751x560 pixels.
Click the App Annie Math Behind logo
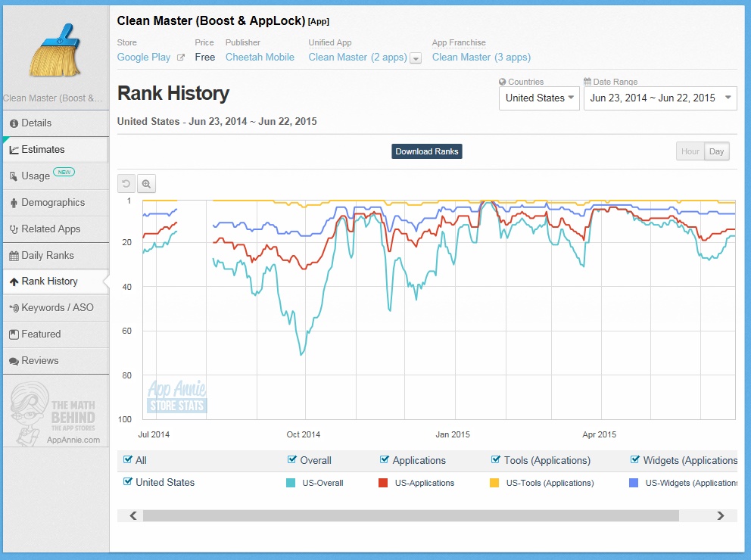pos(55,412)
